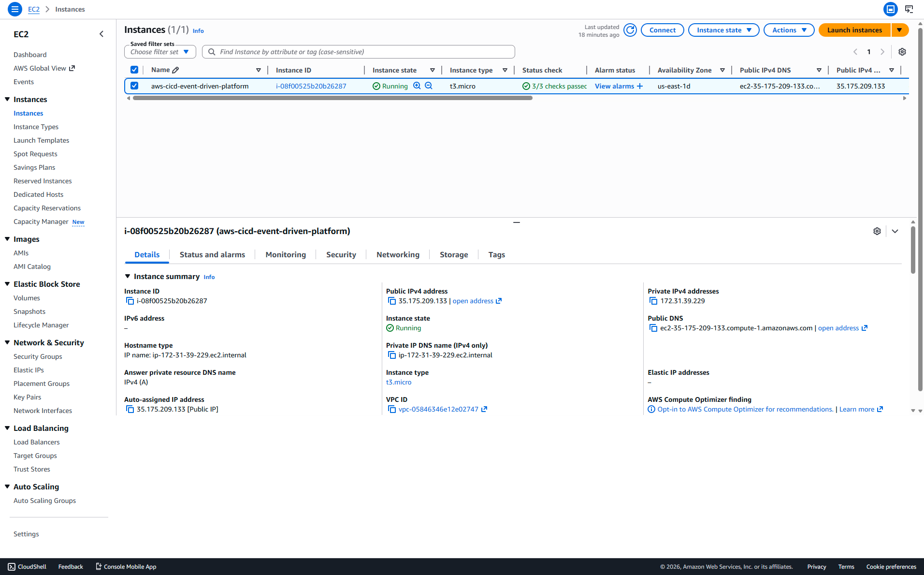Open instance ID link in table

tap(311, 86)
